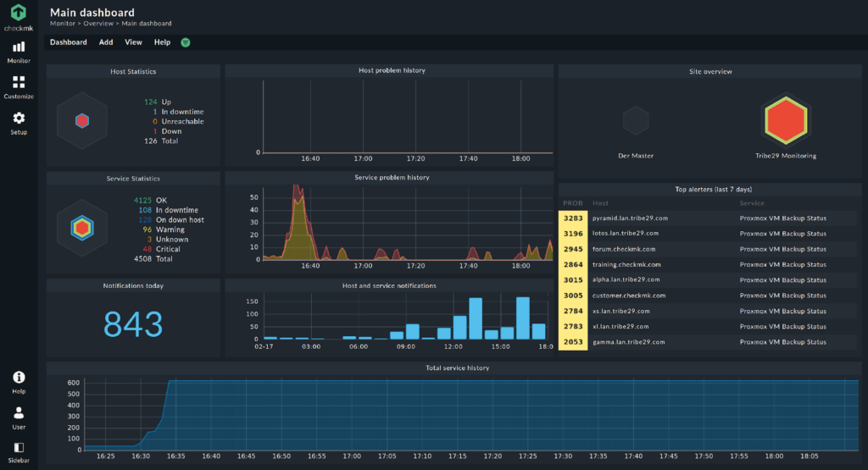Click alpha.lan.tribe29.com host
Image resolution: width=868 pixels, height=470 pixels.
626,279
